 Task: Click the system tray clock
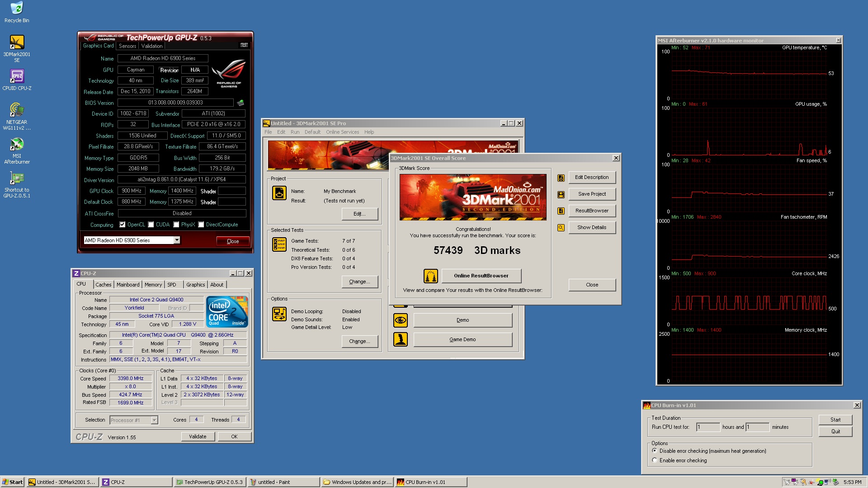852,482
